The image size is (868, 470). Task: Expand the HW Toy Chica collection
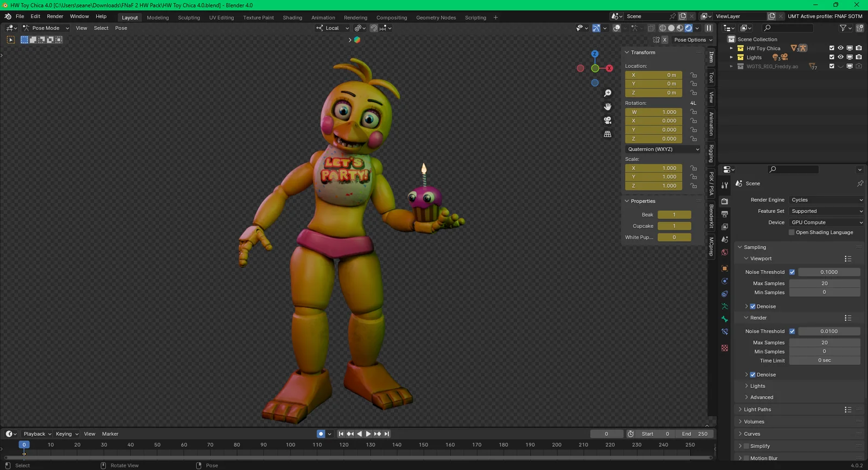(731, 48)
